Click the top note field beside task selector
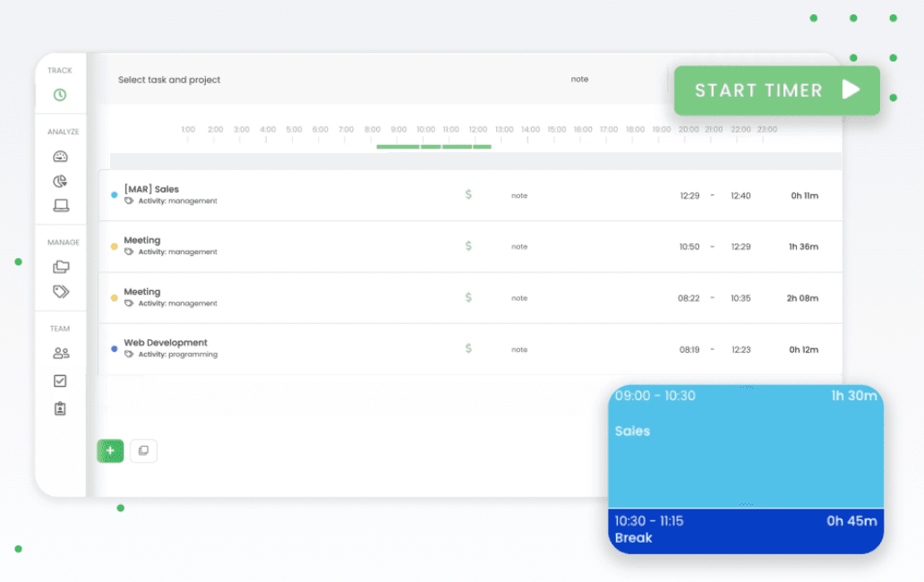Viewport: 924px width, 582px height. coord(579,79)
